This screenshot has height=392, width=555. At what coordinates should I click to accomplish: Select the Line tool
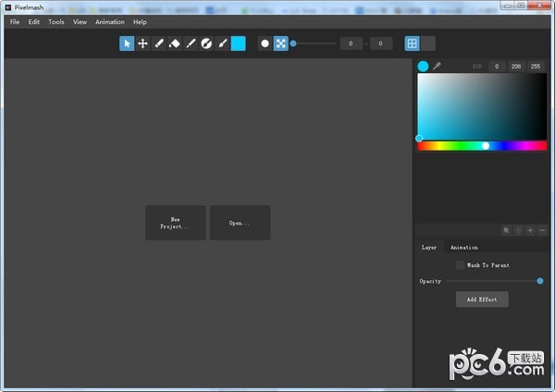click(191, 43)
